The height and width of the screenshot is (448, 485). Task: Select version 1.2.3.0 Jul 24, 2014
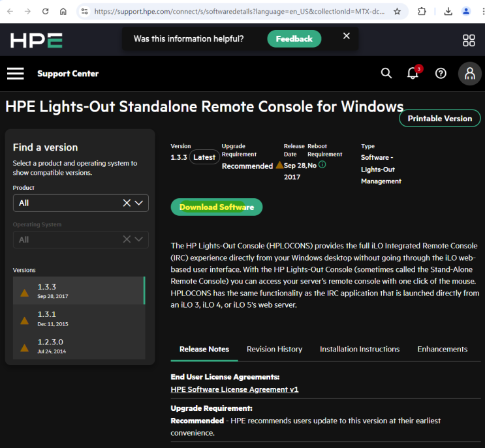79,346
